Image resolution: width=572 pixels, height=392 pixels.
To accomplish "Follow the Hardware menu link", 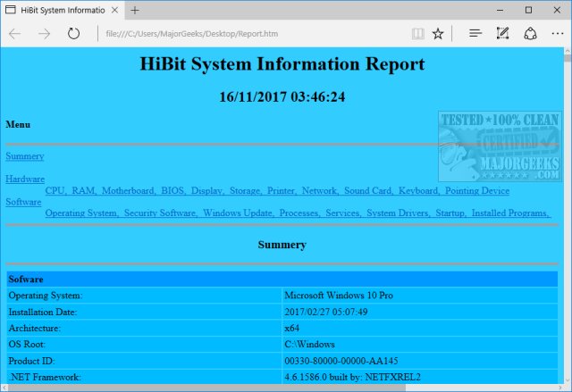I will [x=25, y=179].
